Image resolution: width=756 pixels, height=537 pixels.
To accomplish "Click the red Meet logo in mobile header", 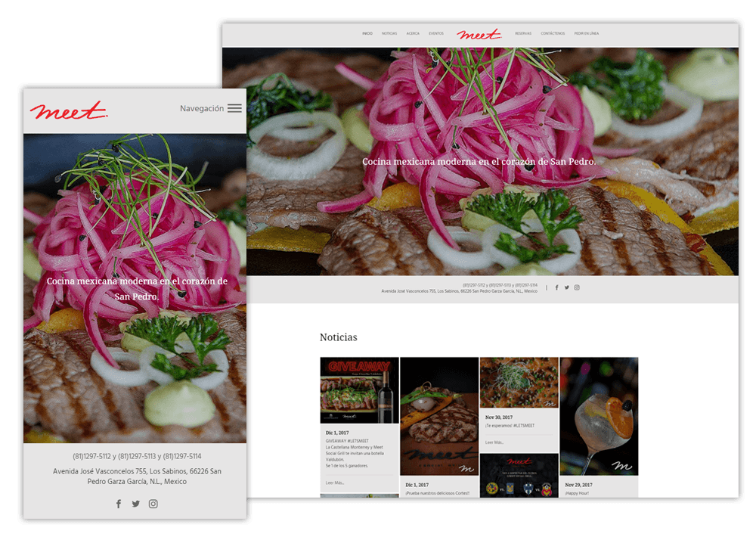I will pyautogui.click(x=69, y=110).
